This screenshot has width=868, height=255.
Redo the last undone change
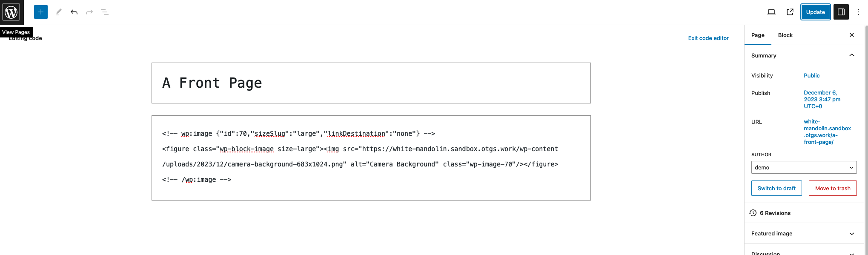tap(89, 12)
